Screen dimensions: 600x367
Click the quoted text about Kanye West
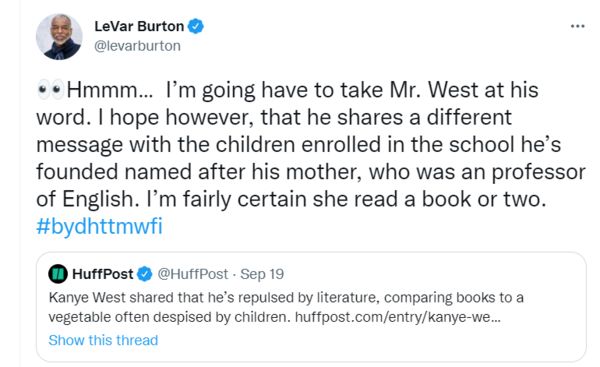coord(286,307)
